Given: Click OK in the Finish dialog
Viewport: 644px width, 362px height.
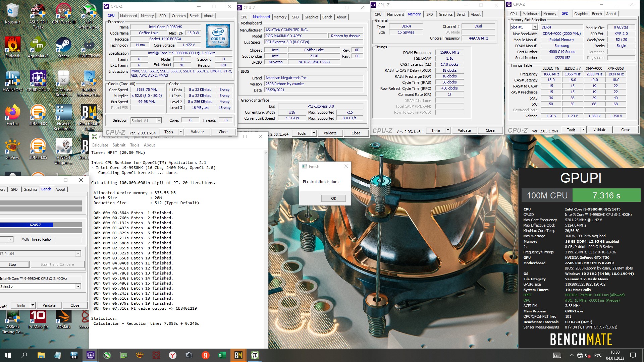Looking at the screenshot, I should [x=333, y=198].
